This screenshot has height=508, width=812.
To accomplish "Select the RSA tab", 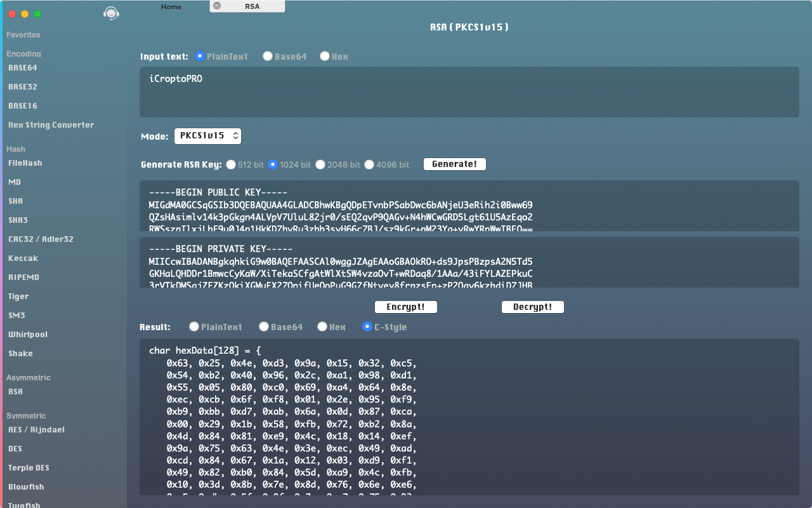I will pyautogui.click(x=252, y=6).
